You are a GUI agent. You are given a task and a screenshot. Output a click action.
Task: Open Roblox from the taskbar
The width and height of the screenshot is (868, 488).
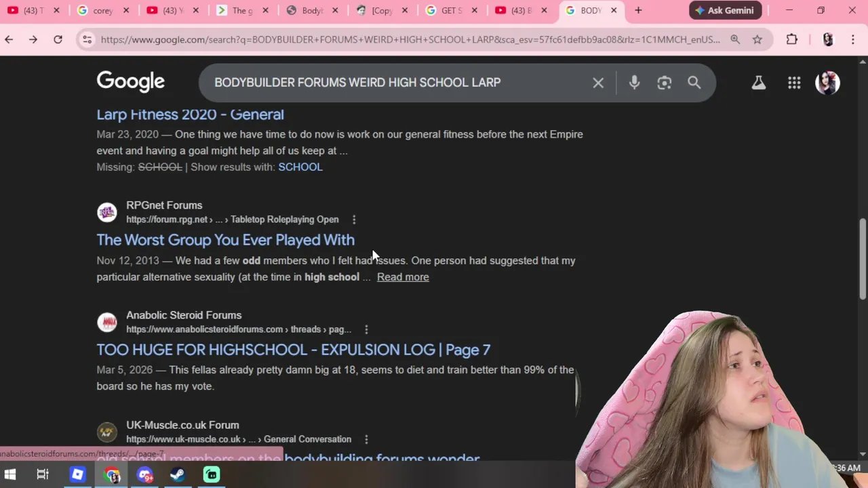tap(77, 474)
